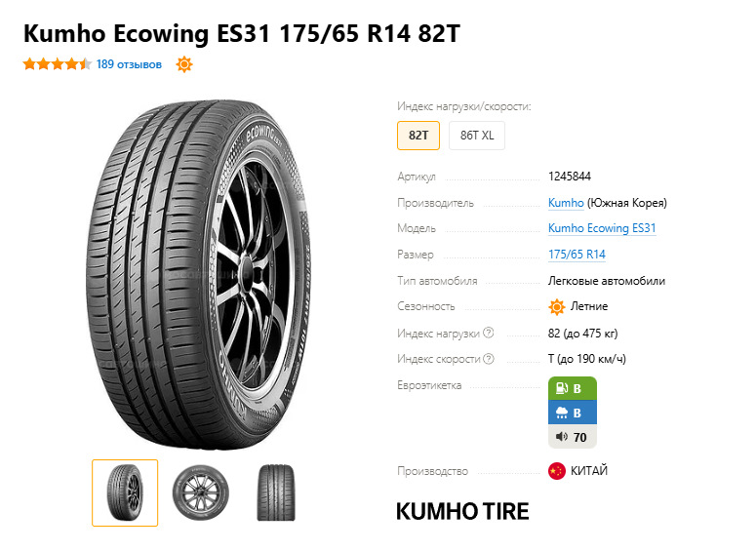Open the 175/65 R14 size link
The width and height of the screenshot is (756, 552).
(x=577, y=255)
